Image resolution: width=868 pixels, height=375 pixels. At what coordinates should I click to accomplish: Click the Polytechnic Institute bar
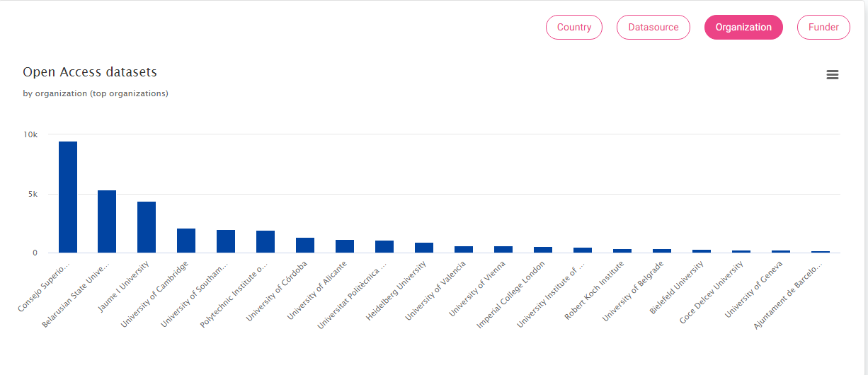click(x=265, y=242)
